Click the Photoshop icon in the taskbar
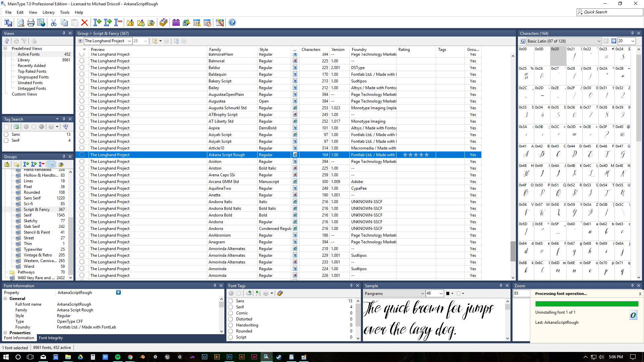Image resolution: width=644 pixels, height=362 pixels. pos(229,357)
